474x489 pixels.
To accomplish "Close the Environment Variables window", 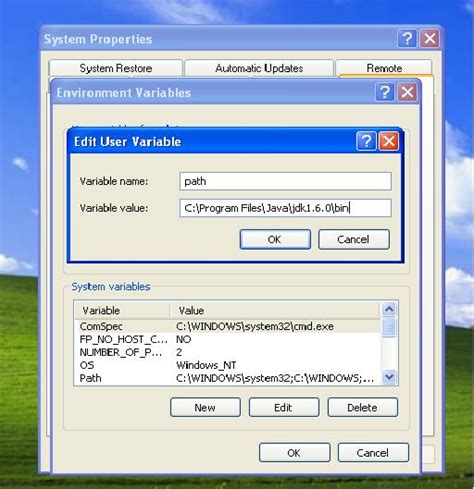I will tap(407, 92).
